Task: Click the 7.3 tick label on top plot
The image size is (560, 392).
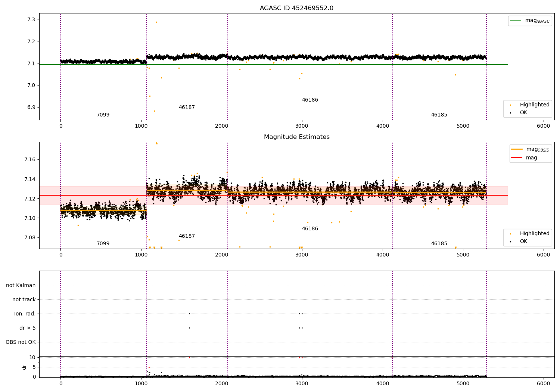Action: click(32, 19)
